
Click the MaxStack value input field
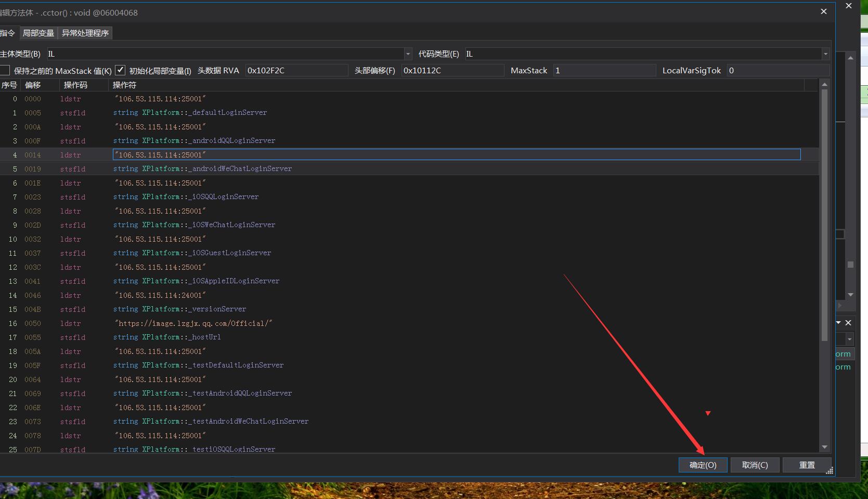[604, 70]
